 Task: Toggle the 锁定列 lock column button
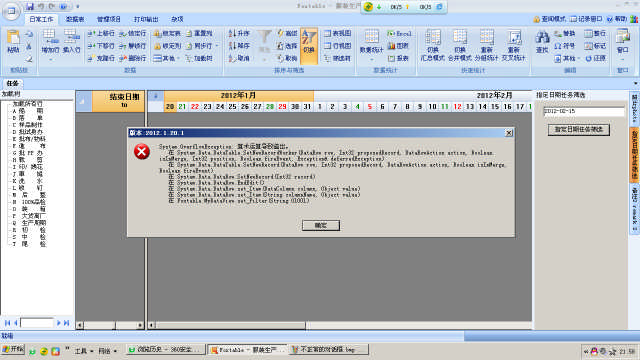(167, 46)
